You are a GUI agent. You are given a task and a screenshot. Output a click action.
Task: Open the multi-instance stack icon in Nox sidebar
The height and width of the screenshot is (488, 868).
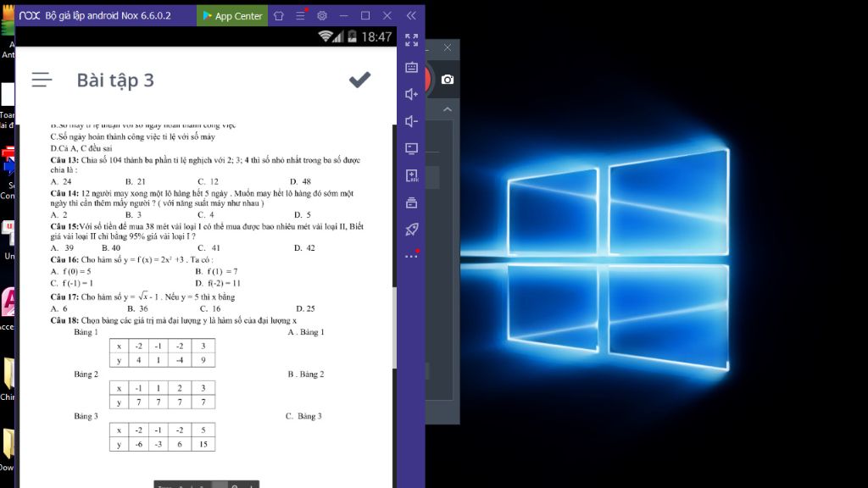pyautogui.click(x=411, y=202)
